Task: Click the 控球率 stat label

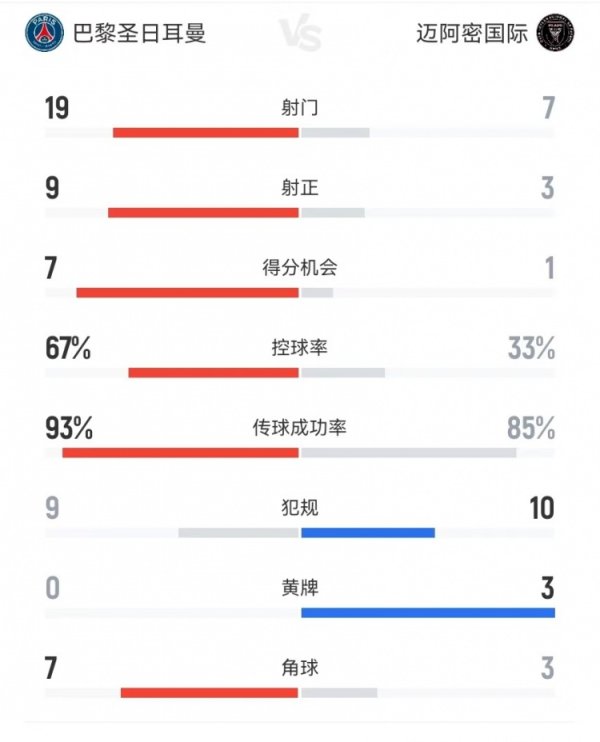Action: pos(300,348)
